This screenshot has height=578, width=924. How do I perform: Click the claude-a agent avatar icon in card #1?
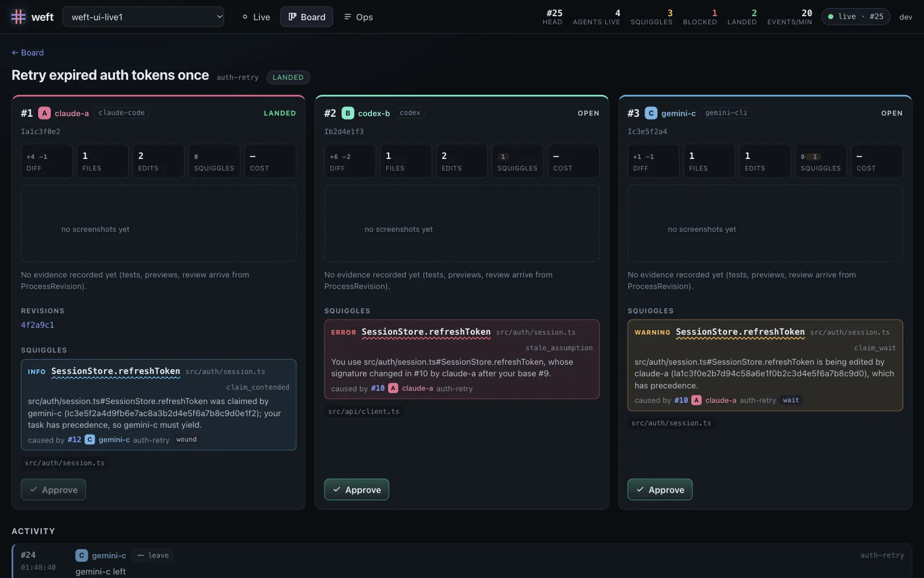click(44, 113)
